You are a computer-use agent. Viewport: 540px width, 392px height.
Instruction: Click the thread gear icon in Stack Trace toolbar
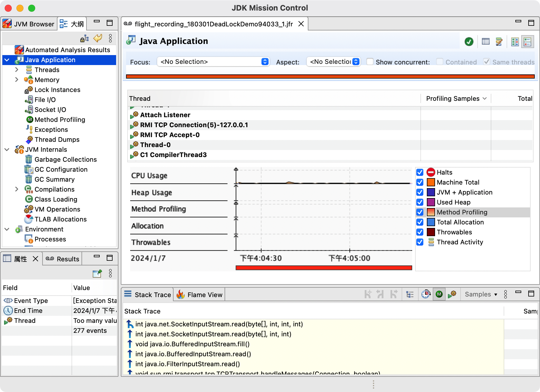click(x=452, y=294)
